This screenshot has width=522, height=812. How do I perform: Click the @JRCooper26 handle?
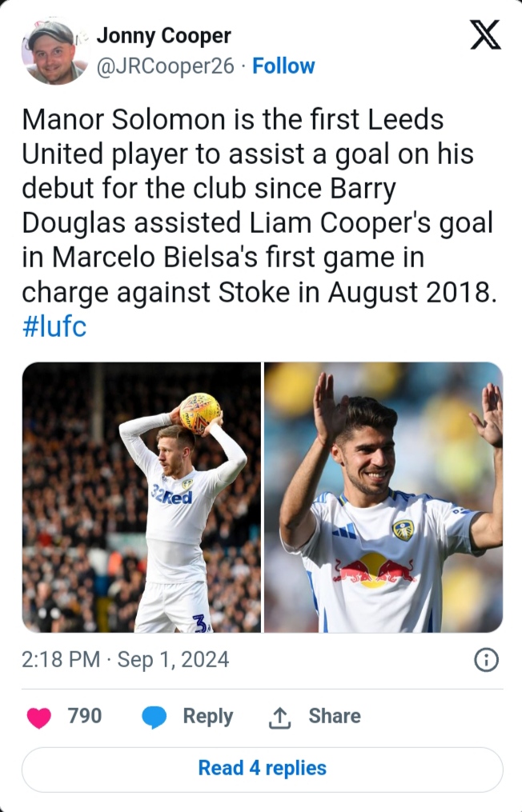point(166,66)
